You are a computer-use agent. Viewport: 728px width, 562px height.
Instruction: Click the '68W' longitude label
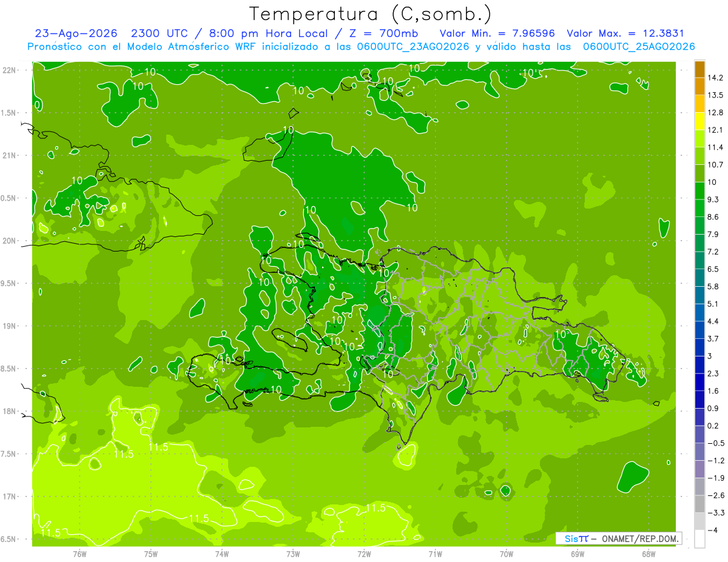click(649, 554)
